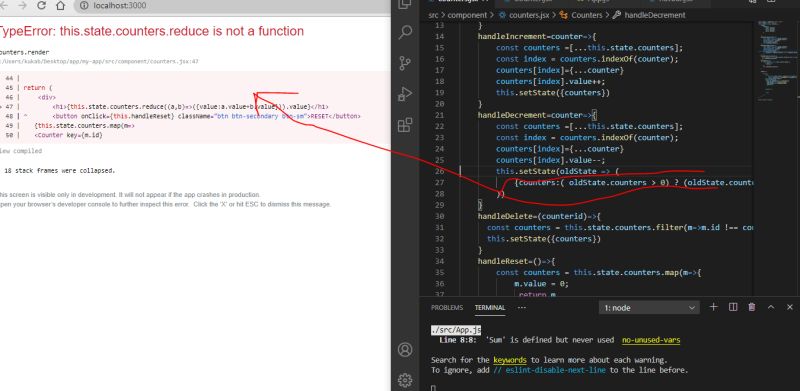
Task: Switch to the PROBLEMS panel tab
Action: click(x=447, y=307)
